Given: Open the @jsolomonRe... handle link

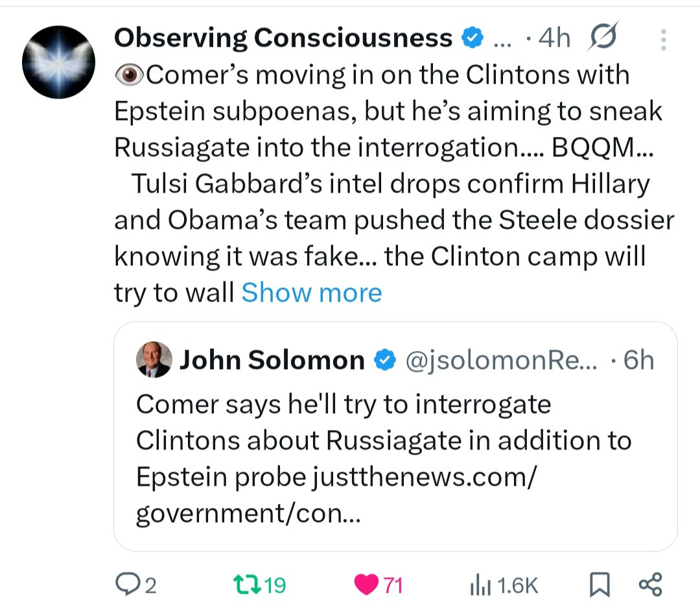Looking at the screenshot, I should click(502, 360).
